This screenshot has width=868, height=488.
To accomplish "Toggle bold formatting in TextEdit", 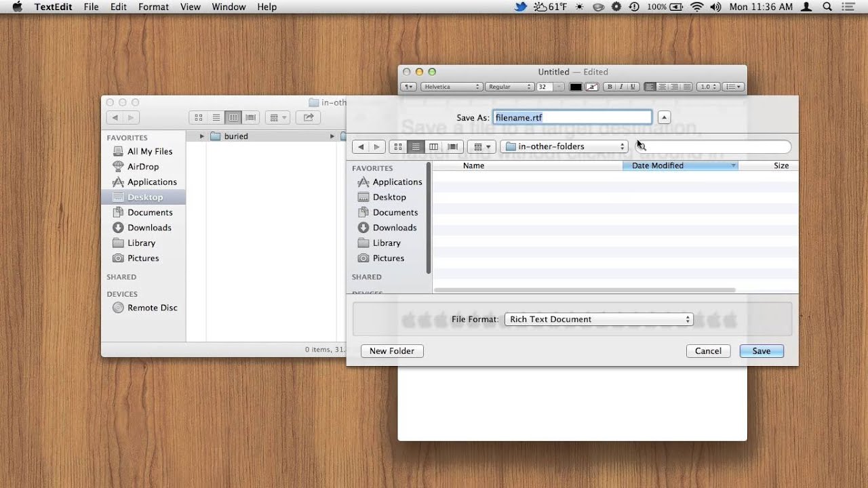I will [x=610, y=87].
